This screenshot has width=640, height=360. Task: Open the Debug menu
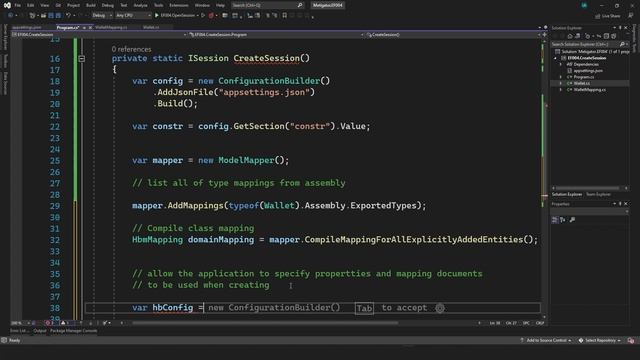click(x=108, y=5)
